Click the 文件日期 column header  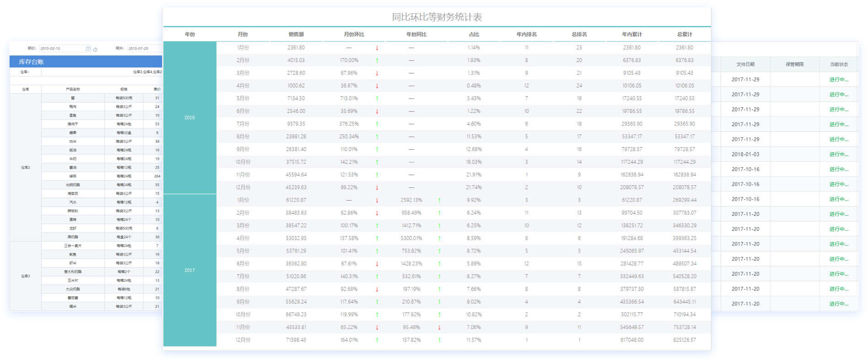click(x=745, y=65)
